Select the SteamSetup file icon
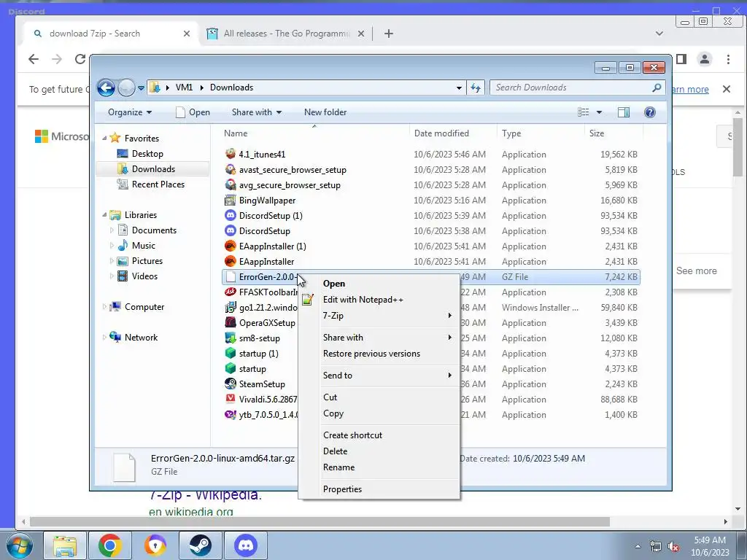747x560 pixels. pyautogui.click(x=231, y=384)
